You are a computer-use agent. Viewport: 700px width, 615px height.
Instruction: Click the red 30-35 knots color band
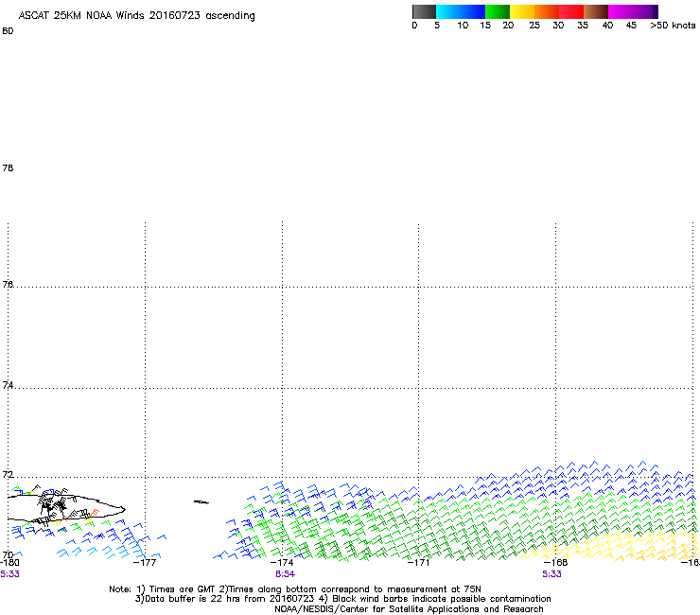tap(571, 11)
